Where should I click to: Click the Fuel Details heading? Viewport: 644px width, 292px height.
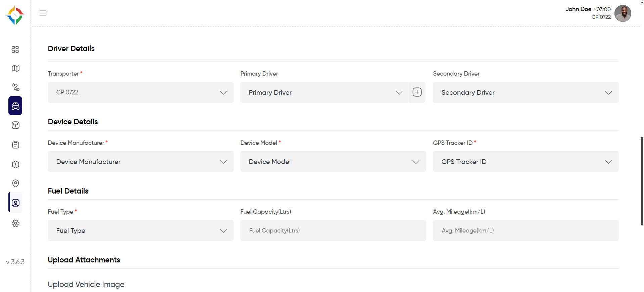coord(68,191)
